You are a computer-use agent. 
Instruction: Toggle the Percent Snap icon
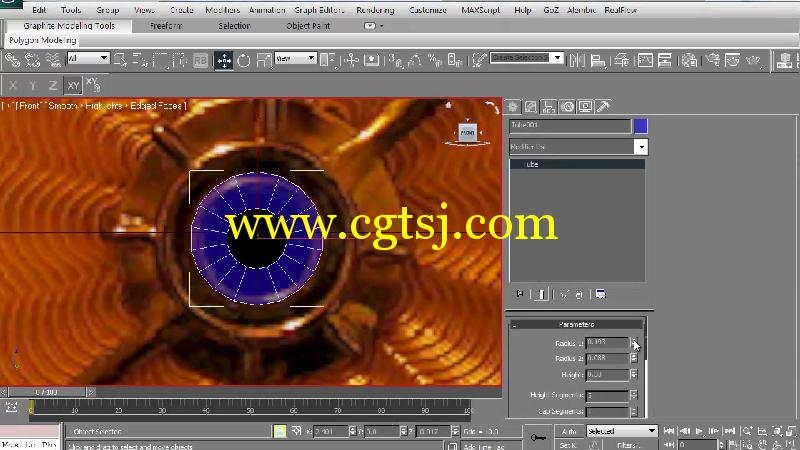tap(435, 60)
